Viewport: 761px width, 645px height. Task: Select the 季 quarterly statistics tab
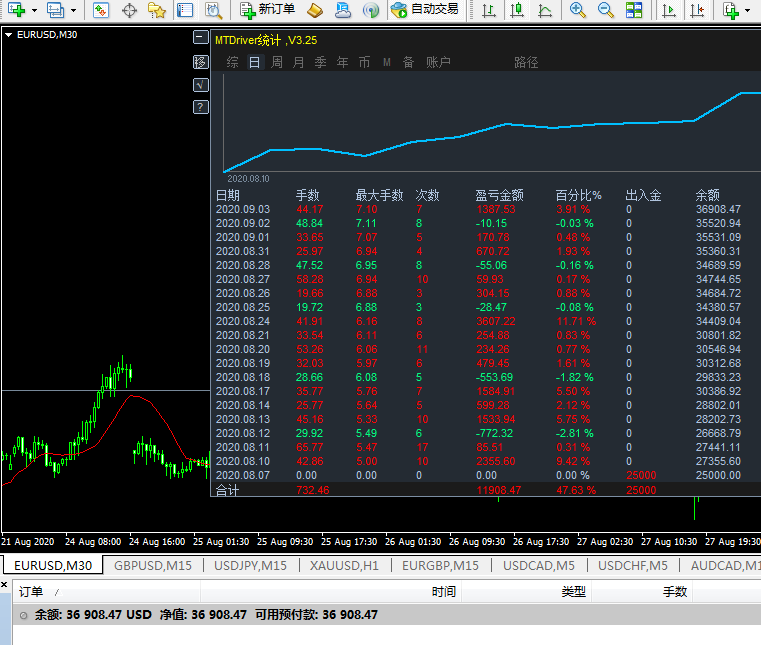coord(320,62)
